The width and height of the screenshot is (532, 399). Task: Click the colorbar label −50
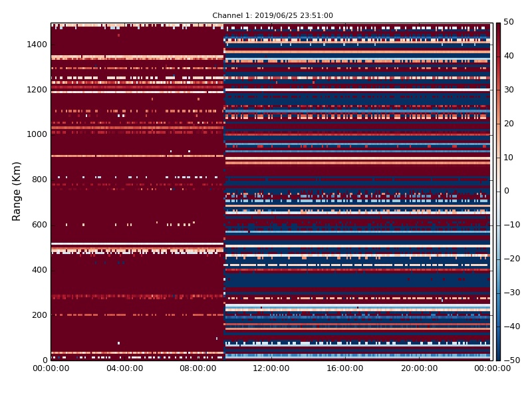click(511, 360)
